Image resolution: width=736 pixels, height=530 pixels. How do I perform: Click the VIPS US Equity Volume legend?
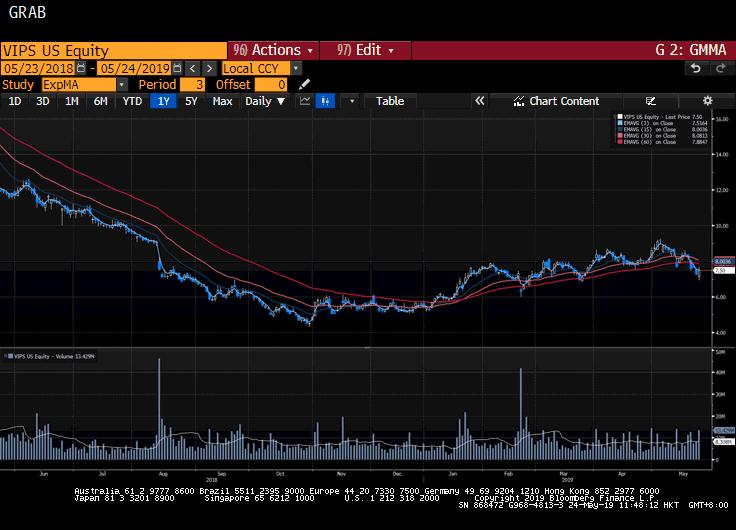click(50, 356)
